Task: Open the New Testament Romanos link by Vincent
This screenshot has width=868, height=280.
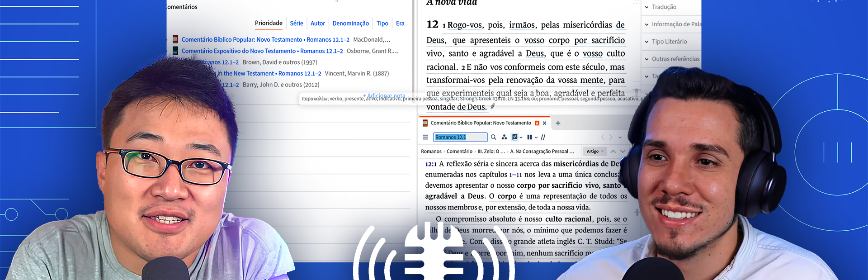Action: (x=269, y=73)
